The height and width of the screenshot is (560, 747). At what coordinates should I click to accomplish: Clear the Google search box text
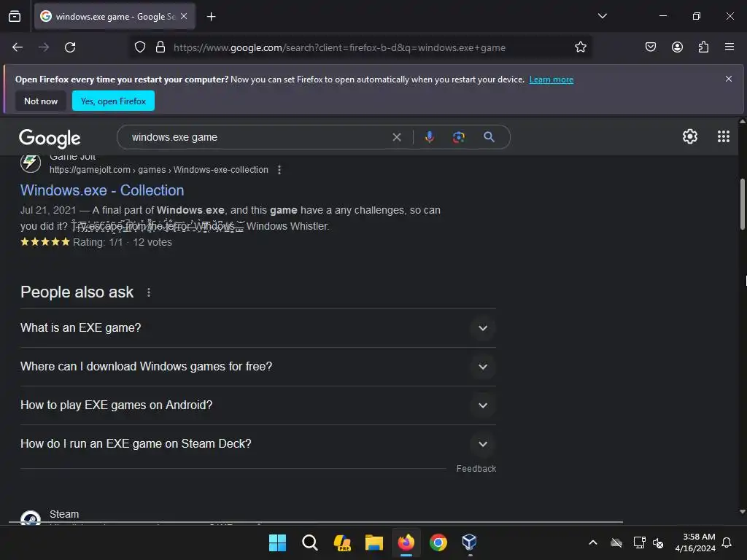[x=396, y=137]
